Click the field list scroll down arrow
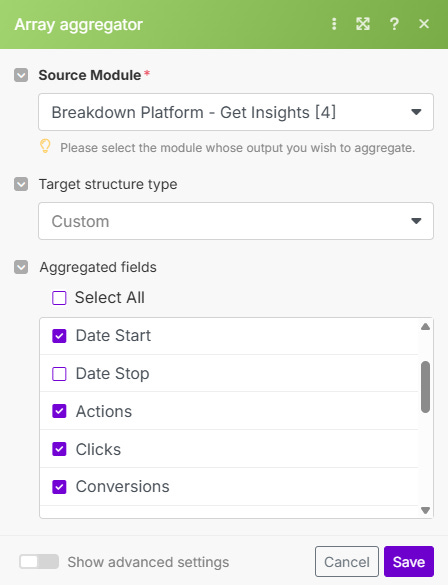Screen dimensions: 448x585 [425, 510]
